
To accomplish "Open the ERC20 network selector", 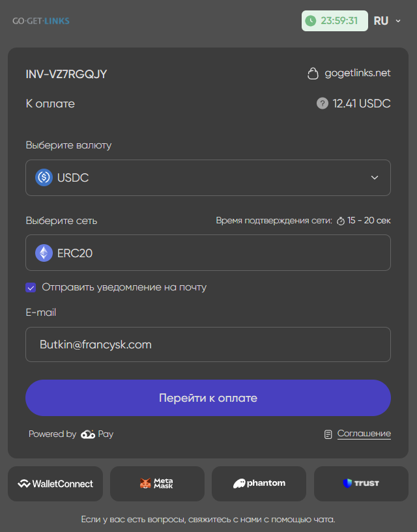I will (x=208, y=253).
